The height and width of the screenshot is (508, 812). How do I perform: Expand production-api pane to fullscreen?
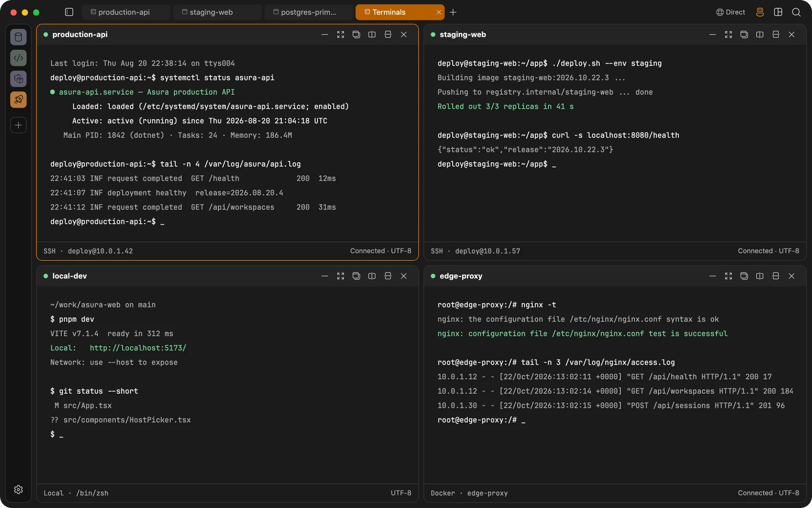pos(340,35)
